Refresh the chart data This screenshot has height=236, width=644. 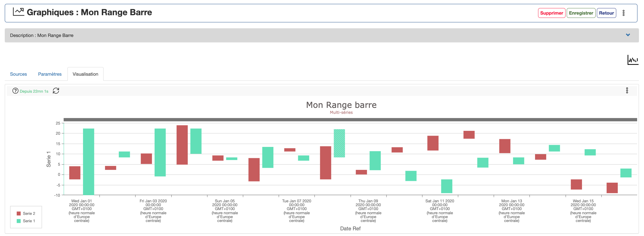click(56, 91)
